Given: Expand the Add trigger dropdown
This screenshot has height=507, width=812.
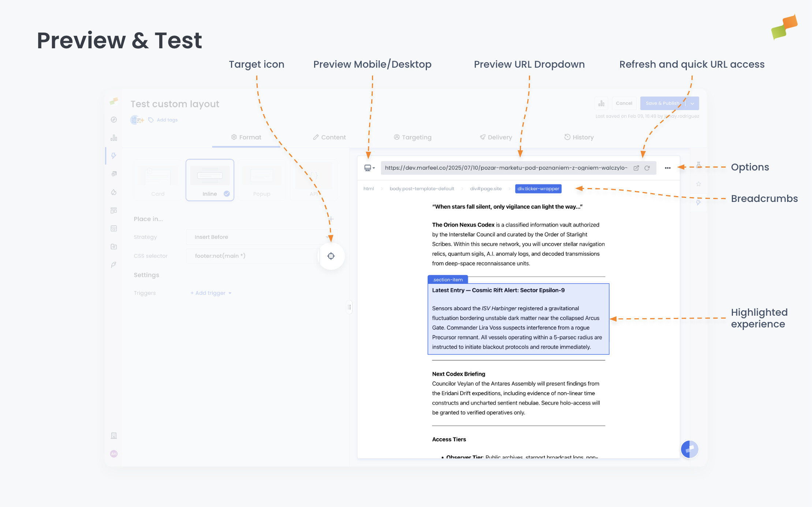Looking at the screenshot, I should (x=211, y=293).
